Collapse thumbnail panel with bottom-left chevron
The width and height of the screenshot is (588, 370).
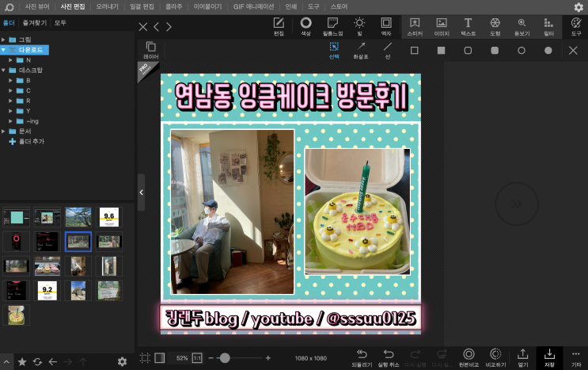pos(6,362)
